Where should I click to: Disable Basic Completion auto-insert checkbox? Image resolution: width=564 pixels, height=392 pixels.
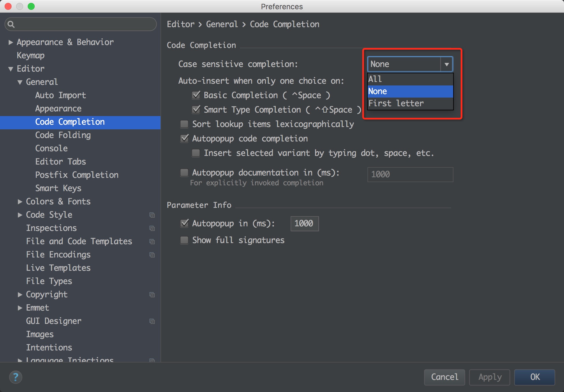[196, 95]
